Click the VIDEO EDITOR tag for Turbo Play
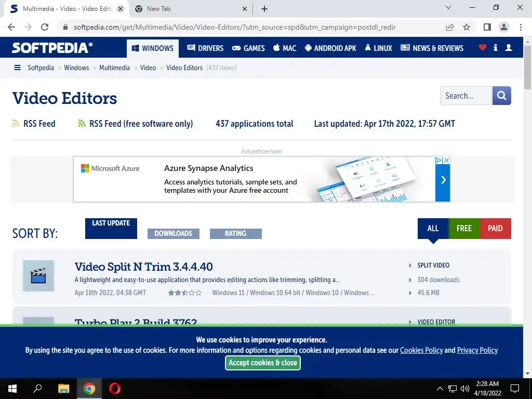This screenshot has width=532, height=399. click(x=436, y=322)
